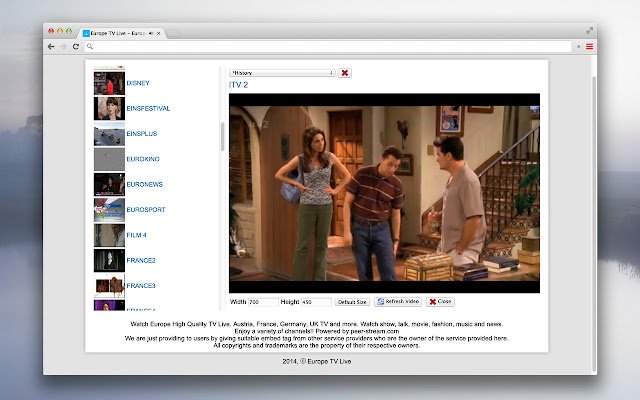Screen dimensions: 640x400
Task: Click the FRANCE2 channel thumbnail
Action: [109, 260]
